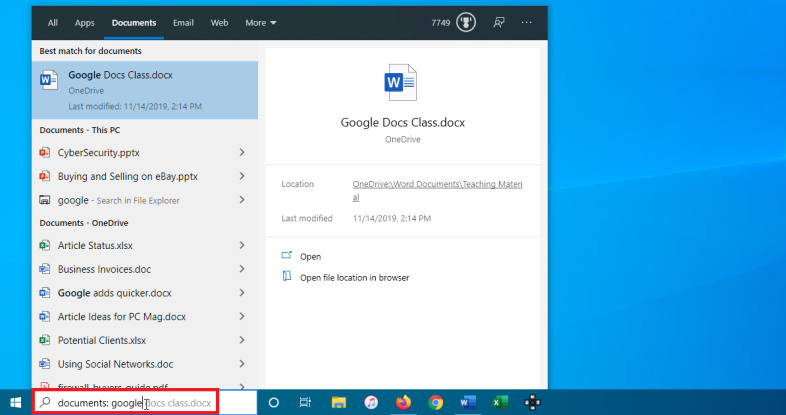Image resolution: width=786 pixels, height=415 pixels.
Task: Click the Word icon beside Google adds quicker.docx
Action: tap(45, 293)
